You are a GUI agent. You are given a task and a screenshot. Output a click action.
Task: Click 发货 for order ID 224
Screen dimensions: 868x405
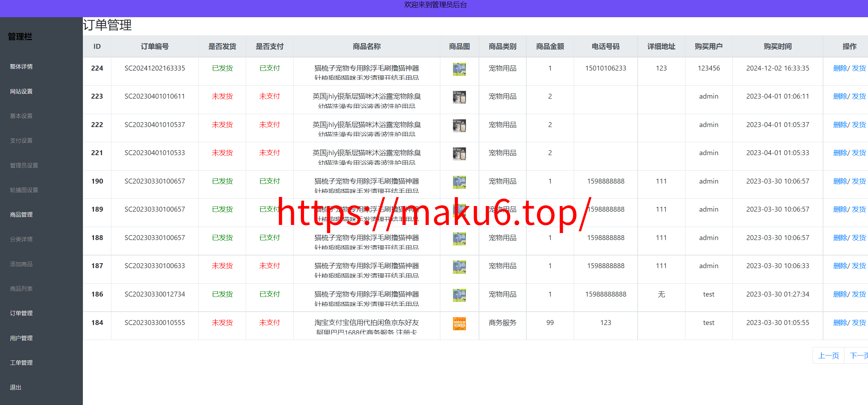point(859,68)
